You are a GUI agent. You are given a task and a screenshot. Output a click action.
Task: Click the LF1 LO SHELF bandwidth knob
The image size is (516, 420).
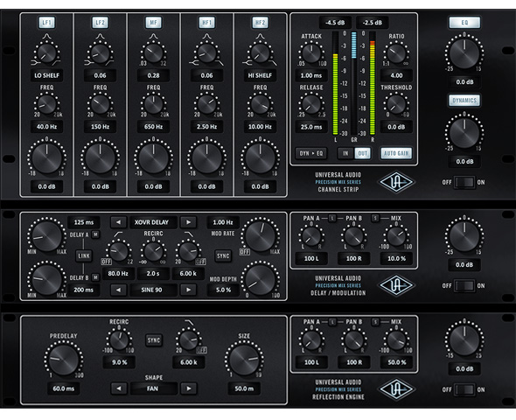(46, 53)
